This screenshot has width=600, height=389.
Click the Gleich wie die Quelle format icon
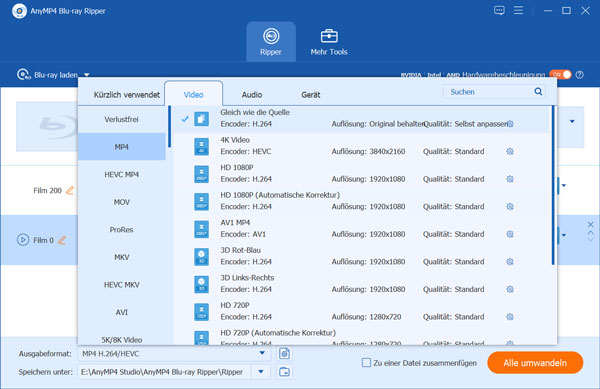click(x=201, y=119)
